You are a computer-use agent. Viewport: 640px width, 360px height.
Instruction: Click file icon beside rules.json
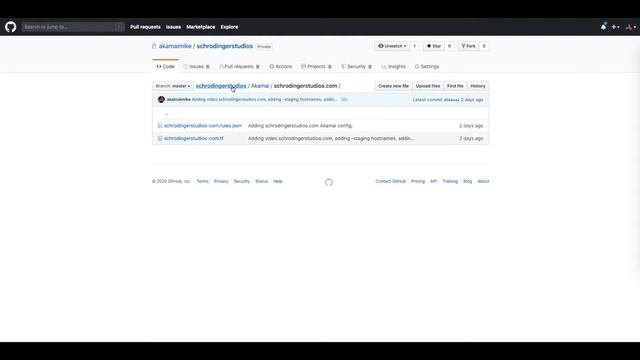pyautogui.click(x=160, y=126)
